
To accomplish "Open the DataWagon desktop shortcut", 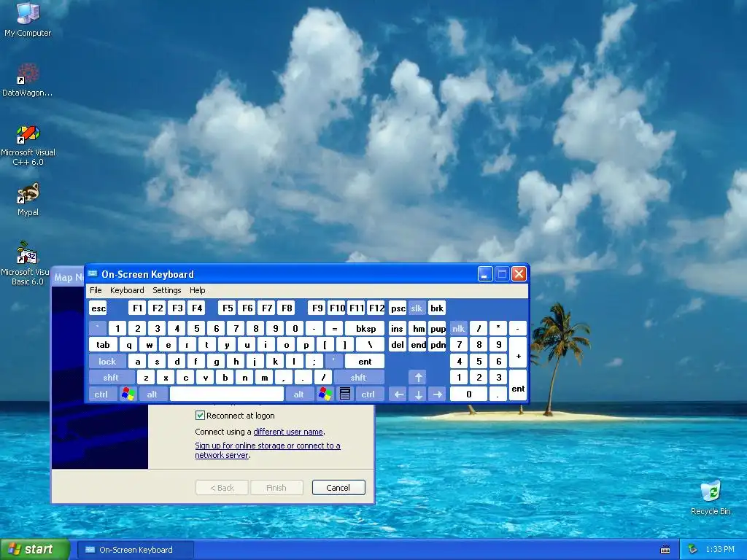I will (28, 79).
